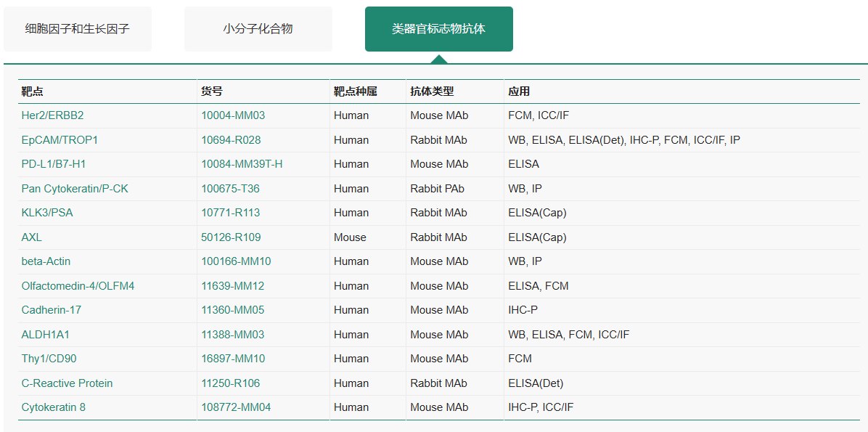Screen dimensions: 868x432
Task: Open the Pan Cytokeratin/P-CK link
Action: pyautogui.click(x=75, y=189)
